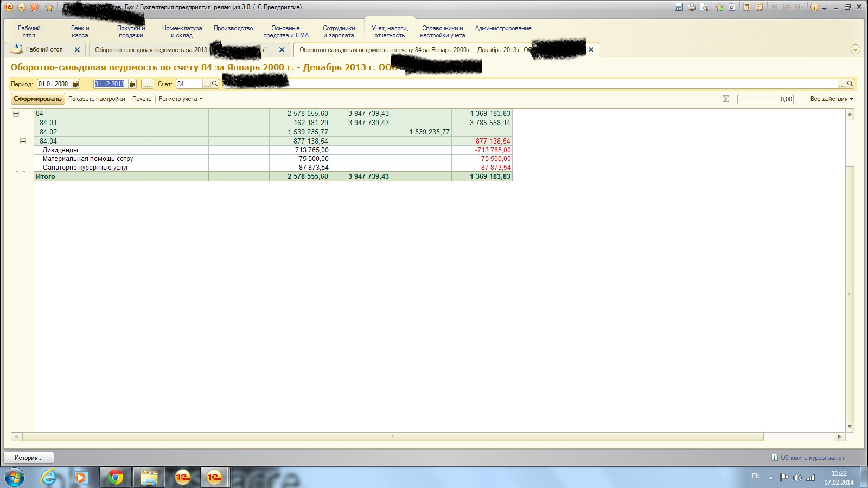Open the period selection '...' button
Image resolution: width=868 pixels, height=488 pixels.
(148, 84)
